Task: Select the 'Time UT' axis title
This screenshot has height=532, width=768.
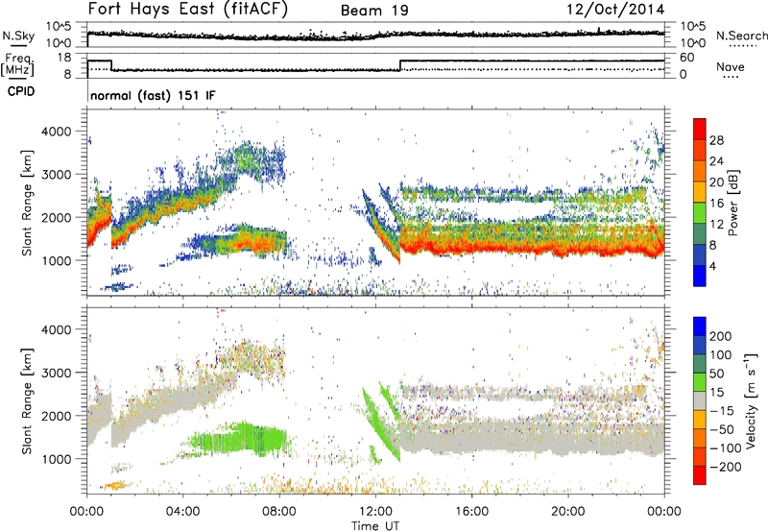Action: point(375,526)
